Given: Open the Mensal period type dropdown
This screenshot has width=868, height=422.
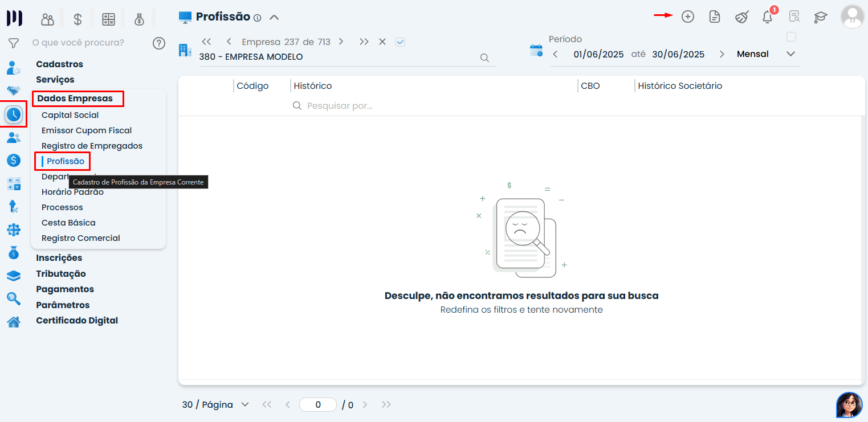Looking at the screenshot, I should tap(765, 54).
